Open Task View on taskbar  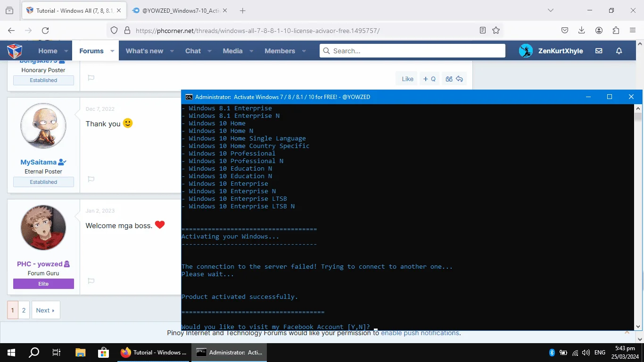click(56, 352)
